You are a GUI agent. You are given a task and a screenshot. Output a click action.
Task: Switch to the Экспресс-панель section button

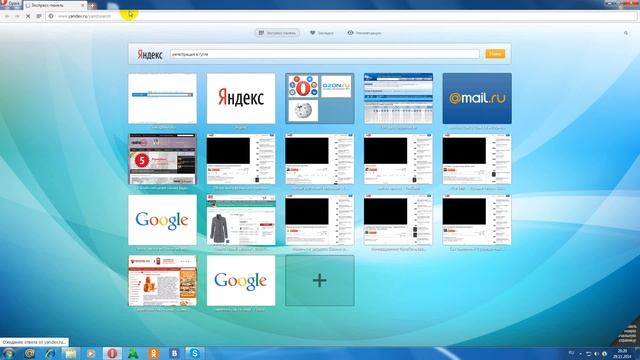[x=277, y=33]
